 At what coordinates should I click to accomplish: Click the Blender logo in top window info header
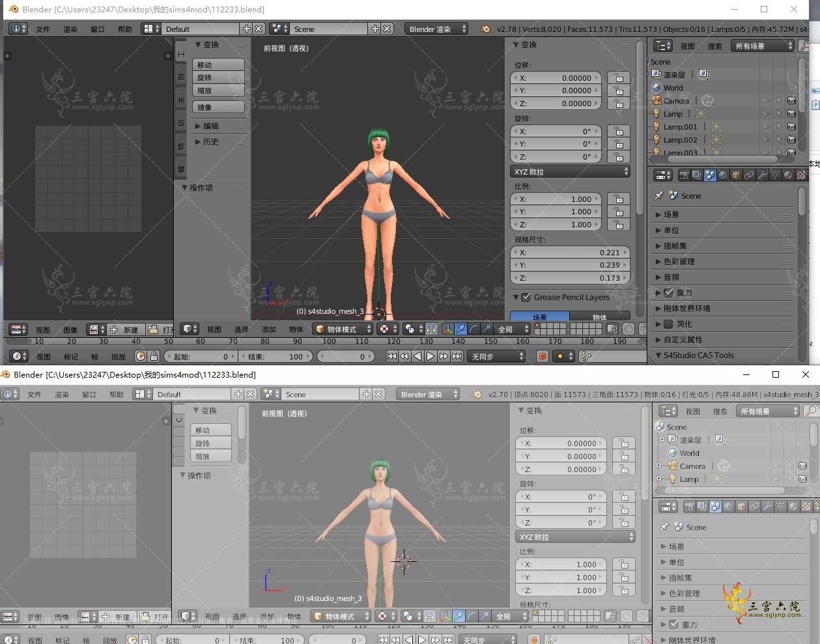[x=485, y=29]
